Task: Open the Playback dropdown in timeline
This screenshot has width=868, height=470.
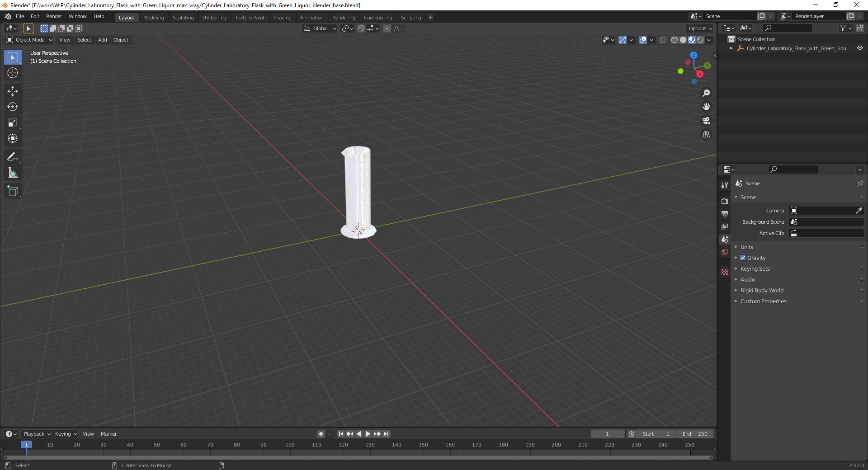Action: 37,434
